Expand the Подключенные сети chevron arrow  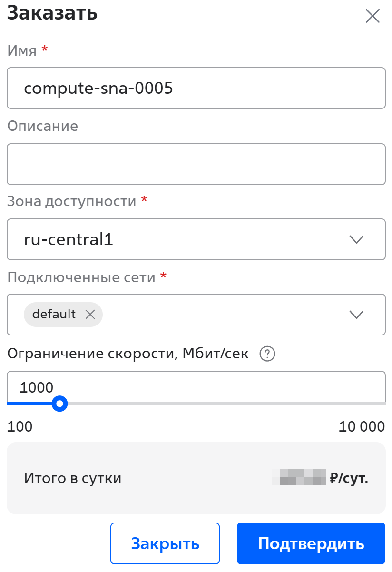(x=356, y=315)
